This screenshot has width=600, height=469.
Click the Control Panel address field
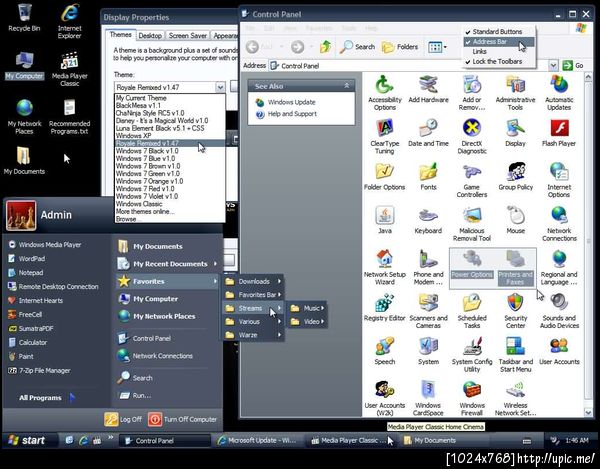click(x=408, y=66)
